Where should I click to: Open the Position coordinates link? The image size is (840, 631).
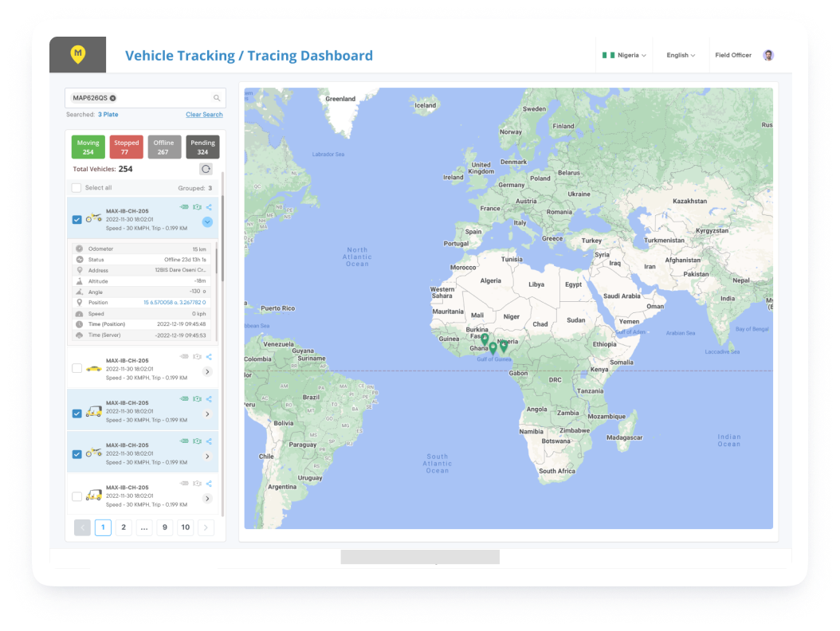(176, 302)
